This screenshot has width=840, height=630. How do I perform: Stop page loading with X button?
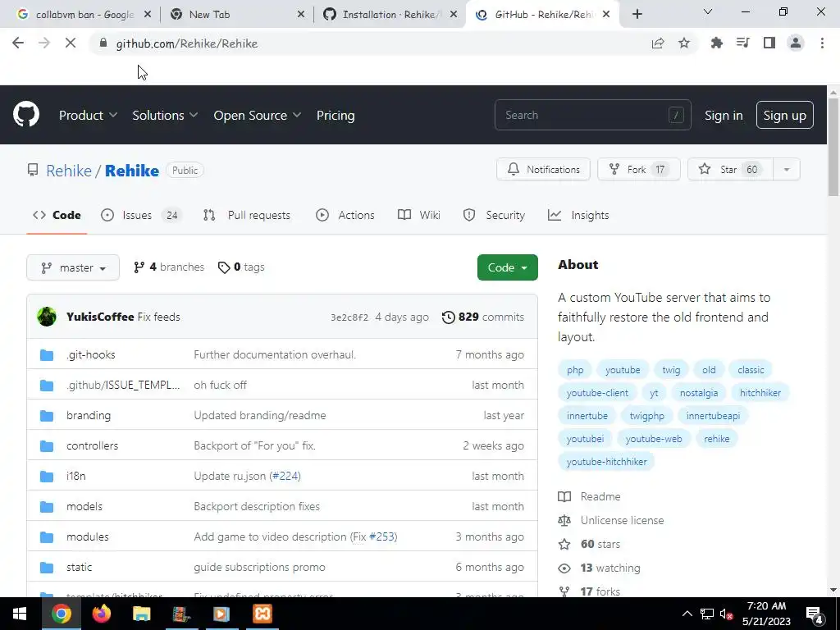pyautogui.click(x=71, y=43)
